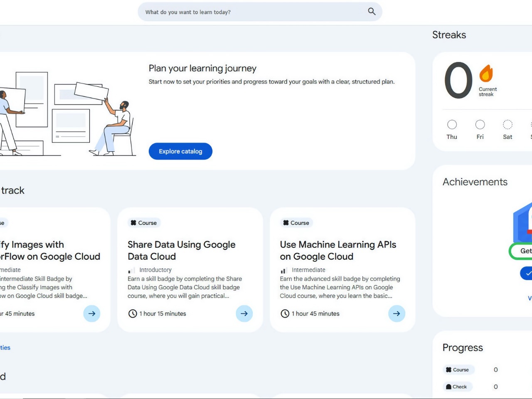Viewport: 532px width, 399px height.
Task: Select the Thu streak day circle
Action: 452,124
